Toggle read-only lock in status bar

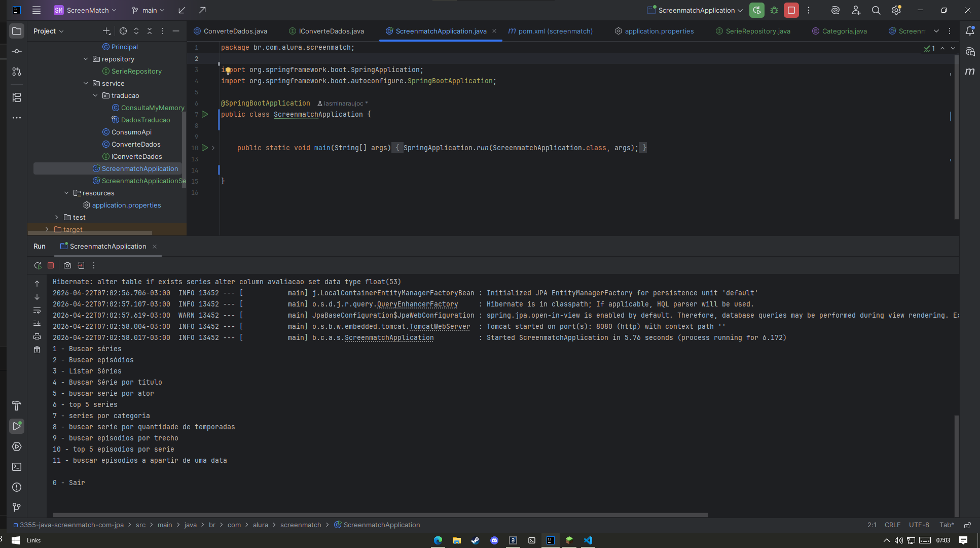point(967,525)
